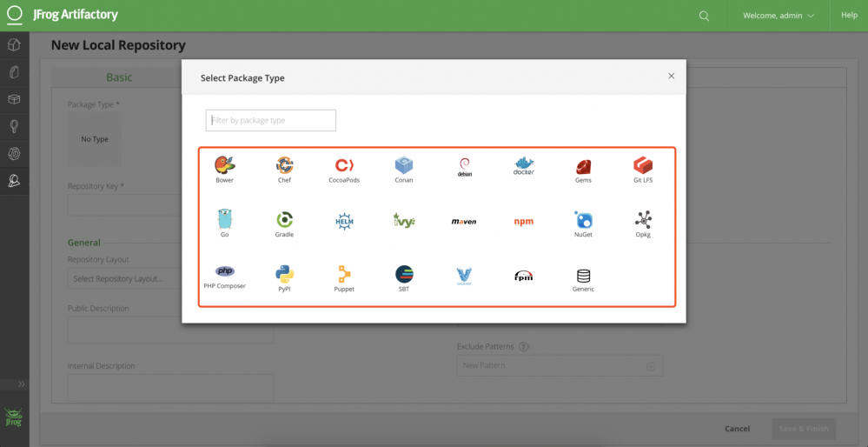Pick the Gems package type
868x447 pixels.
(x=584, y=170)
